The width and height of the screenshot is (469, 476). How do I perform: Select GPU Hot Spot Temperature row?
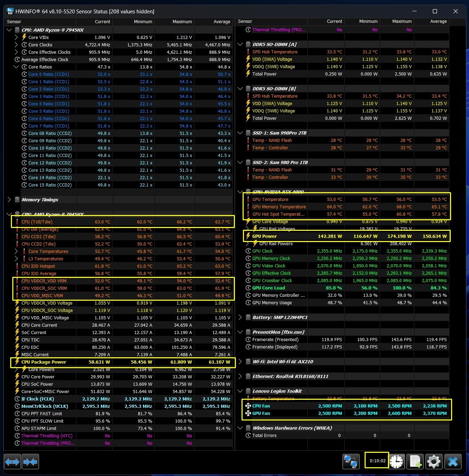coord(343,214)
